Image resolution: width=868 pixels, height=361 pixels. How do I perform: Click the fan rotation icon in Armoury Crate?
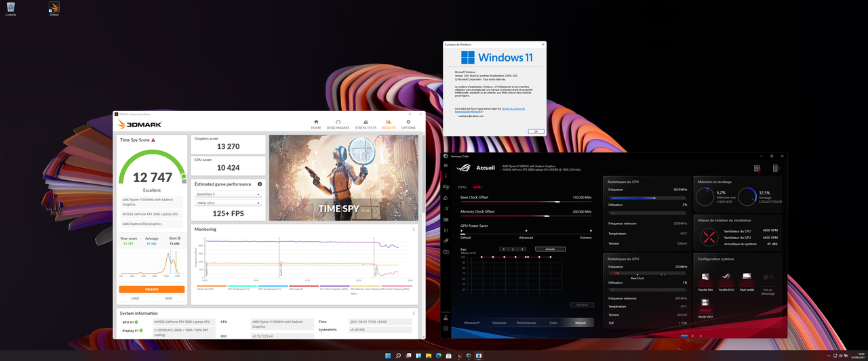709,237
